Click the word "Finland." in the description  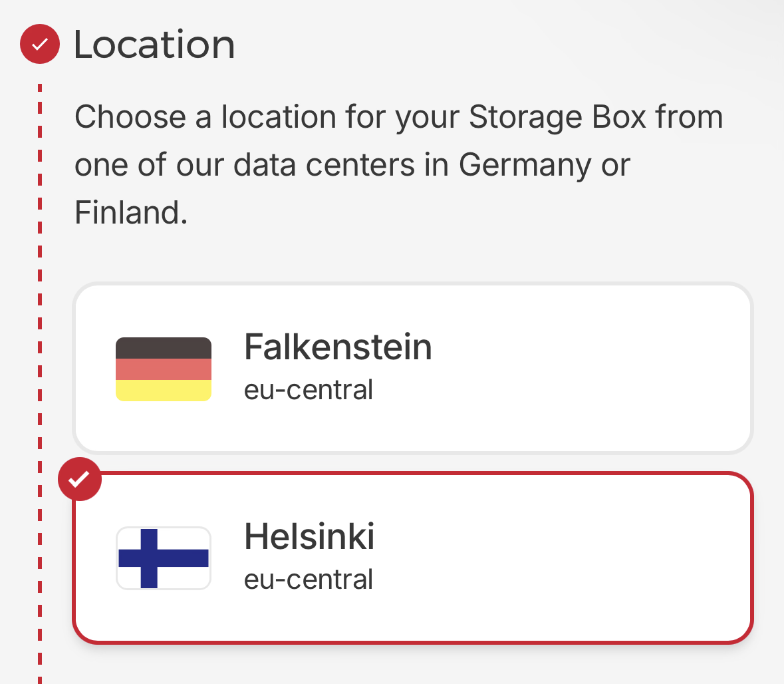click(131, 213)
